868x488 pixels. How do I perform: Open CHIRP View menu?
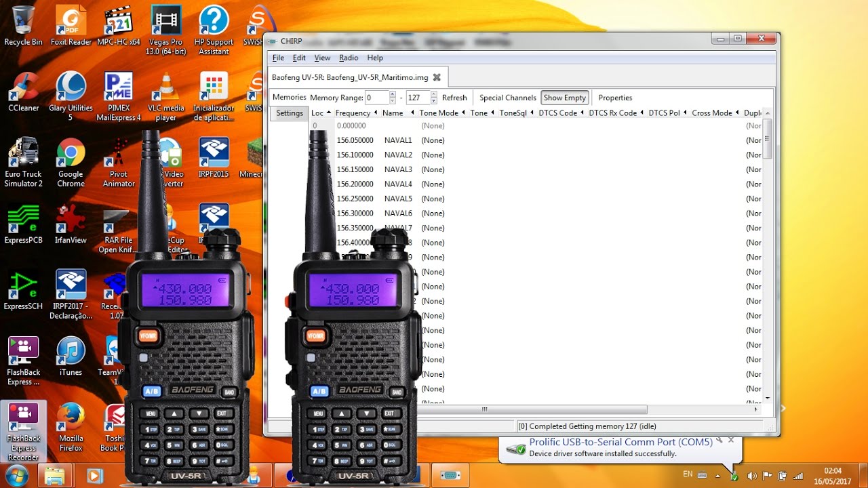click(322, 58)
